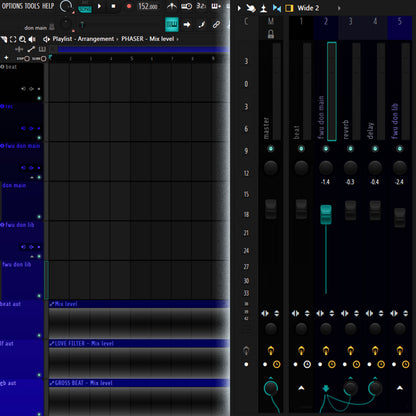Click the playlist zoom magnifier icon

(22, 39)
